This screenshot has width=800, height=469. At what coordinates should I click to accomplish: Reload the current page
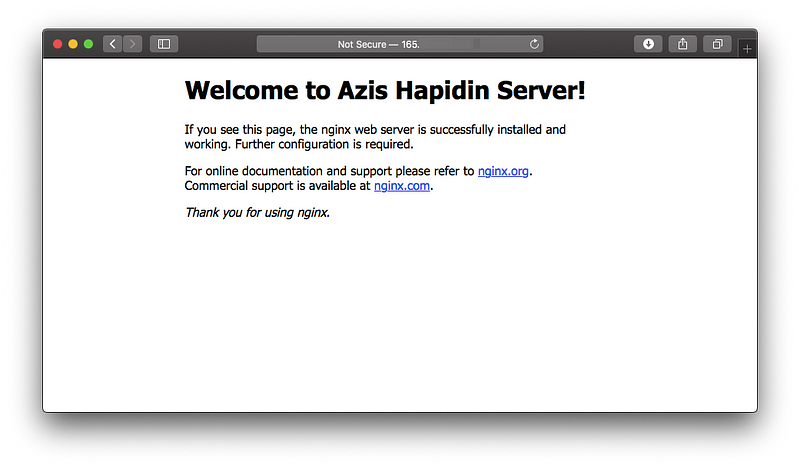535,44
